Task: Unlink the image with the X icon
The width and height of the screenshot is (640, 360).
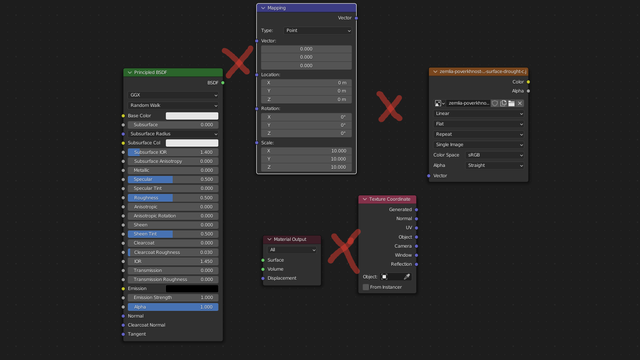Action: tap(520, 103)
